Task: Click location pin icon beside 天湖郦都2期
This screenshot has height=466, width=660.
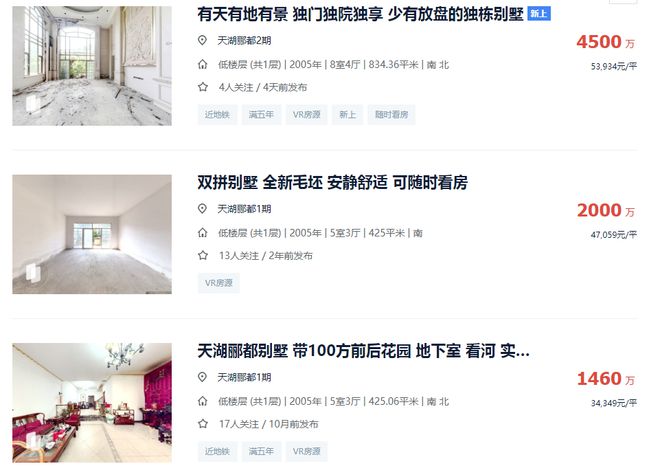Action: (202, 40)
